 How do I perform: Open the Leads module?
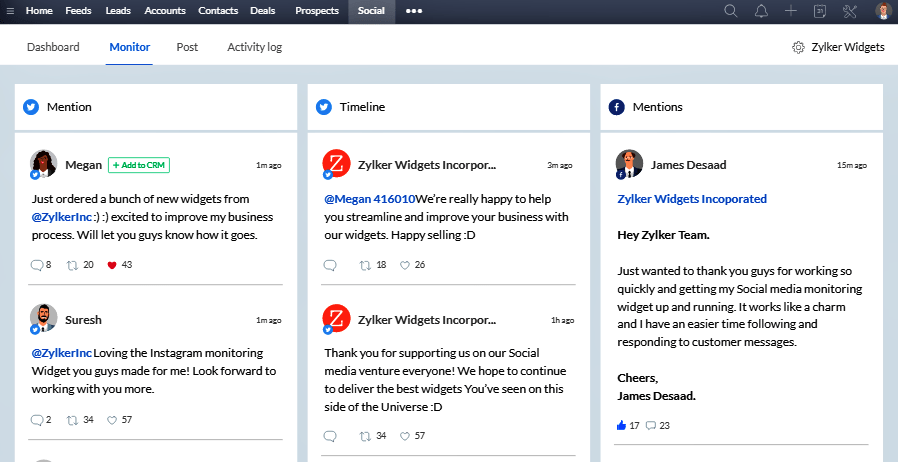tap(118, 11)
